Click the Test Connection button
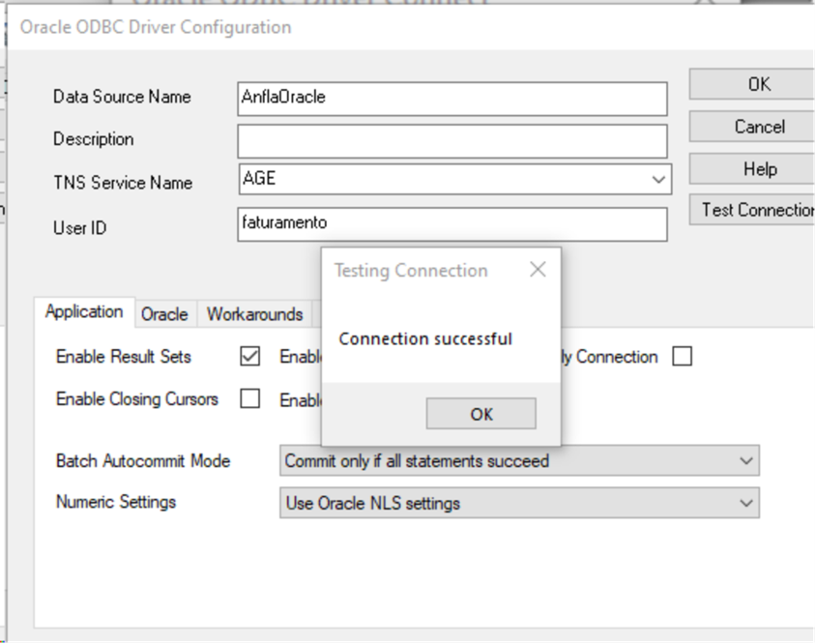816x644 pixels. (x=752, y=210)
